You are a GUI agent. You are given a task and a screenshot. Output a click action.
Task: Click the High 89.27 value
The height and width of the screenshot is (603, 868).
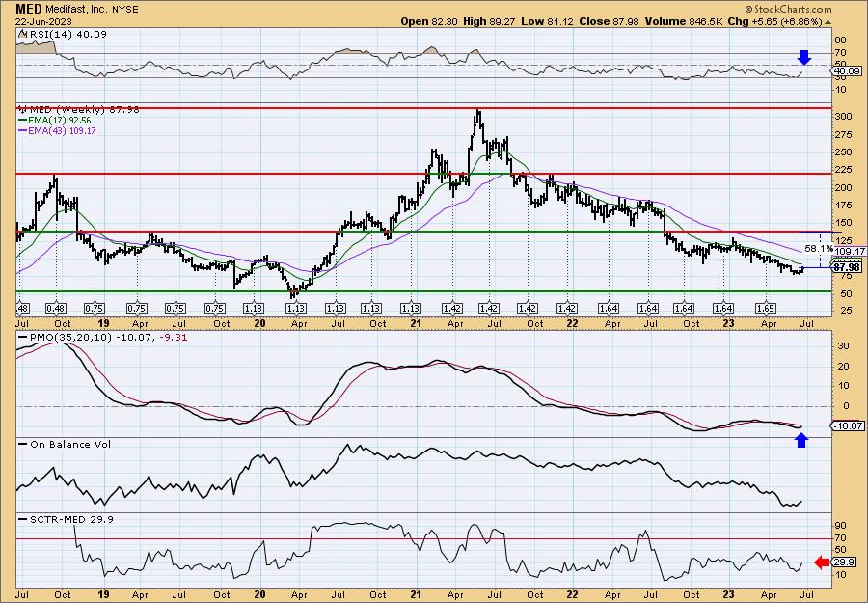490,21
